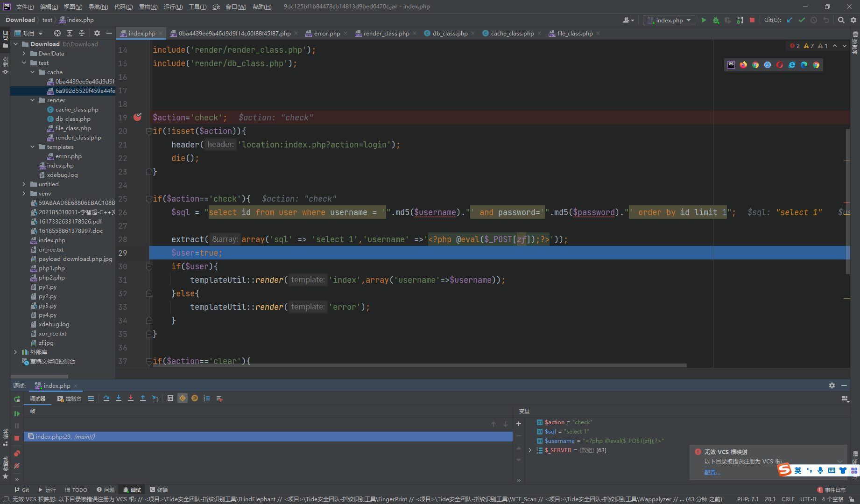Open the 运行(U) menu
Viewport: 860px width, 504px height.
(x=173, y=7)
